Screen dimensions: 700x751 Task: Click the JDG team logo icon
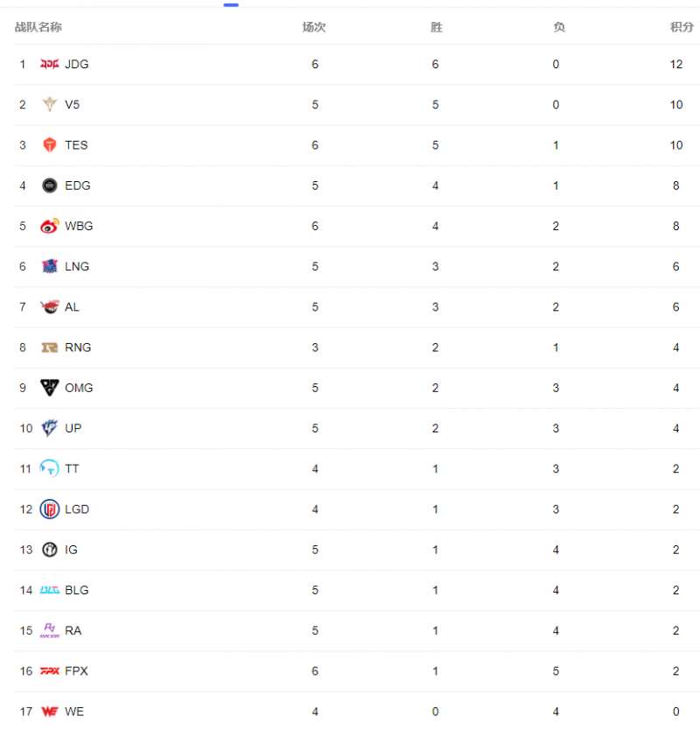click(x=50, y=64)
